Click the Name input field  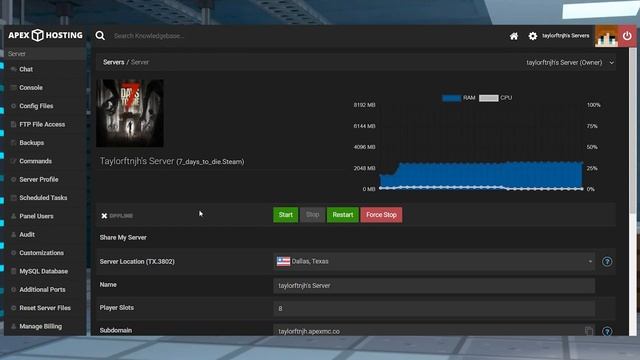click(x=434, y=286)
